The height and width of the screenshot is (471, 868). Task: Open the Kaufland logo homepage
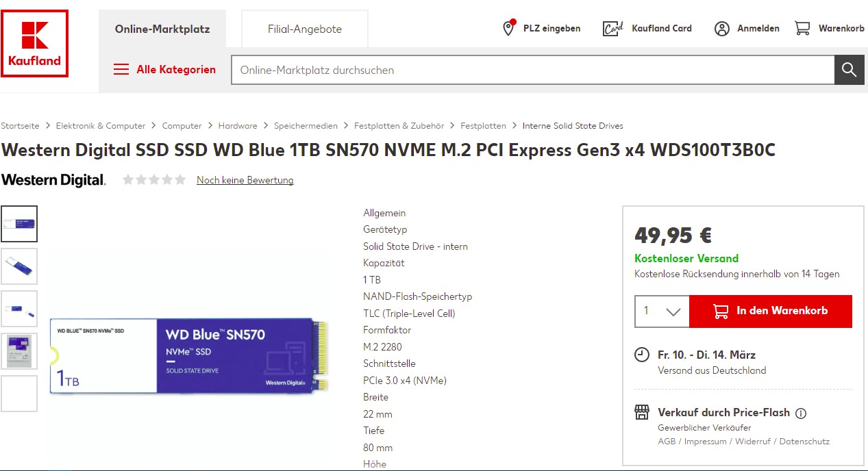(x=34, y=43)
